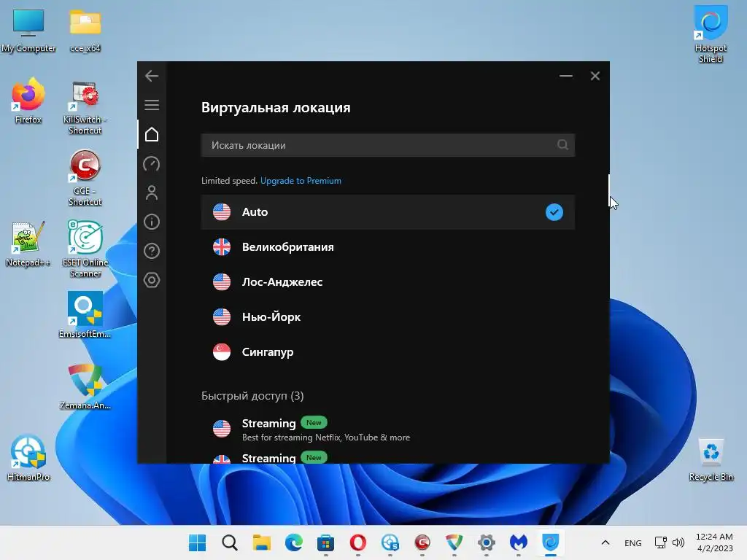Select the EmsisoftEm... desktop icon

point(85,314)
